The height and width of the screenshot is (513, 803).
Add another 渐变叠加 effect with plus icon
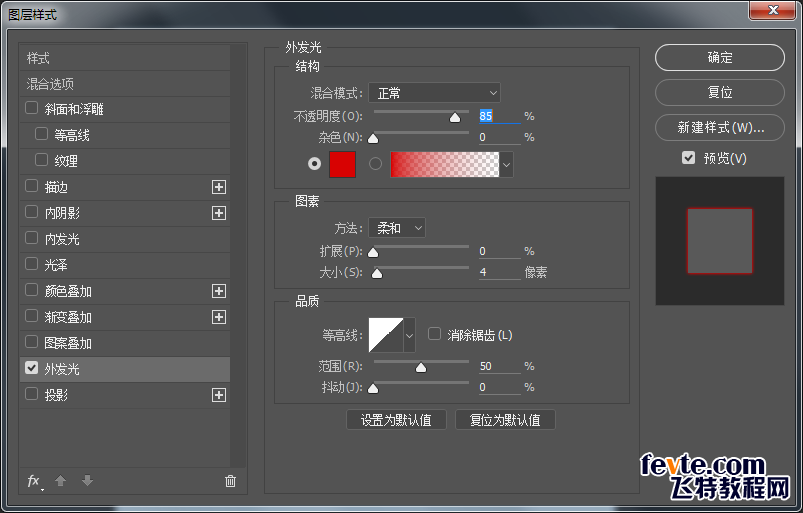(219, 317)
